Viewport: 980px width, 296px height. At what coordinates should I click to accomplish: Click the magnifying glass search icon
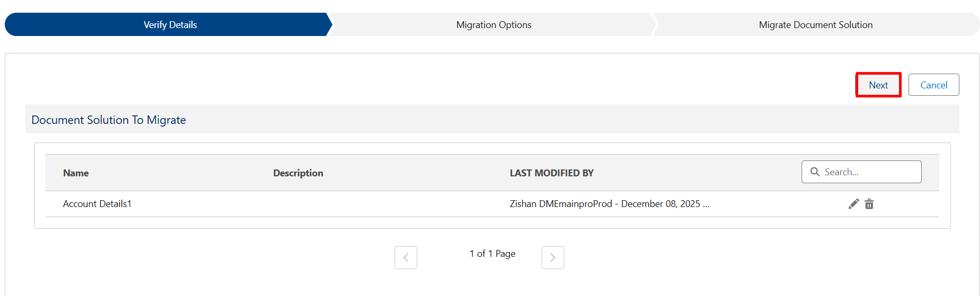tap(815, 172)
